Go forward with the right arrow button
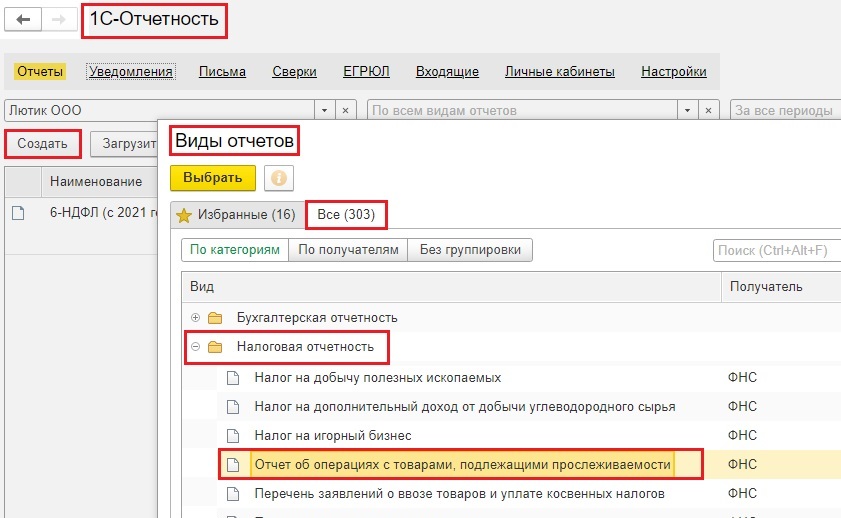Screen dimensions: 841x518 [x=59, y=20]
